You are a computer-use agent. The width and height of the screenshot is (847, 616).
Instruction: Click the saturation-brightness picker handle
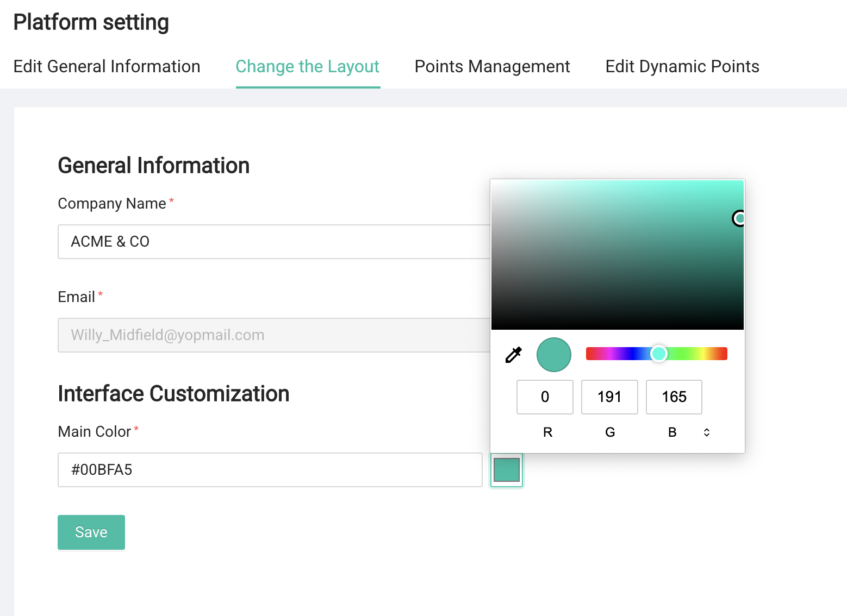pos(739,218)
